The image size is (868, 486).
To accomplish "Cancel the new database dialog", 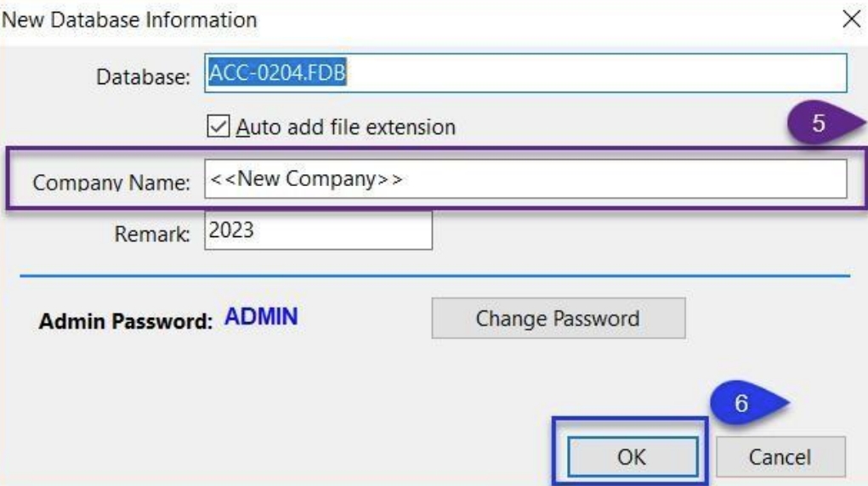I will click(780, 456).
